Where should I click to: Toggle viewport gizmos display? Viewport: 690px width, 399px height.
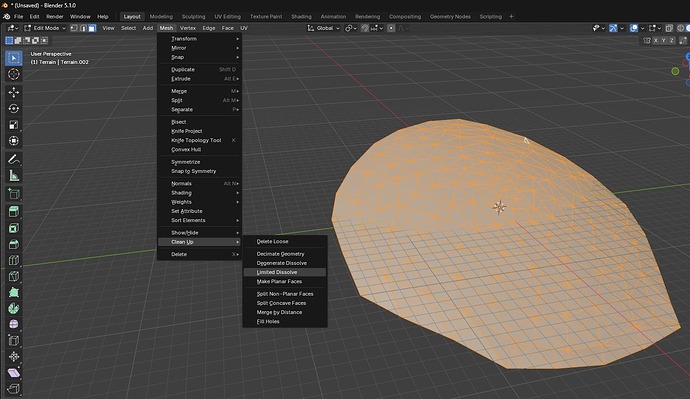[x=613, y=28]
